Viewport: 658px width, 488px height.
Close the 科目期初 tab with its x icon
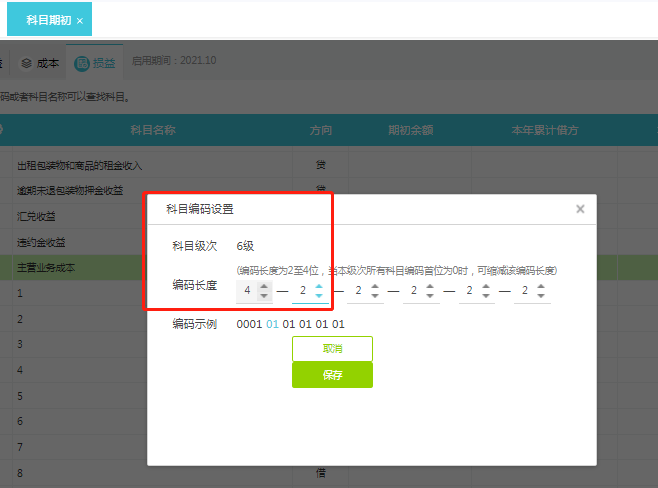(80, 21)
